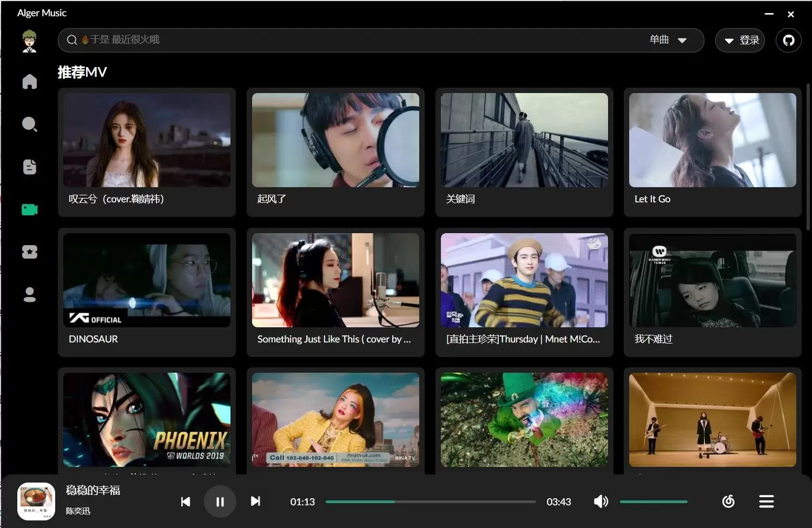Click the total duration 03:43
The height and width of the screenshot is (528, 812).
coord(559,502)
